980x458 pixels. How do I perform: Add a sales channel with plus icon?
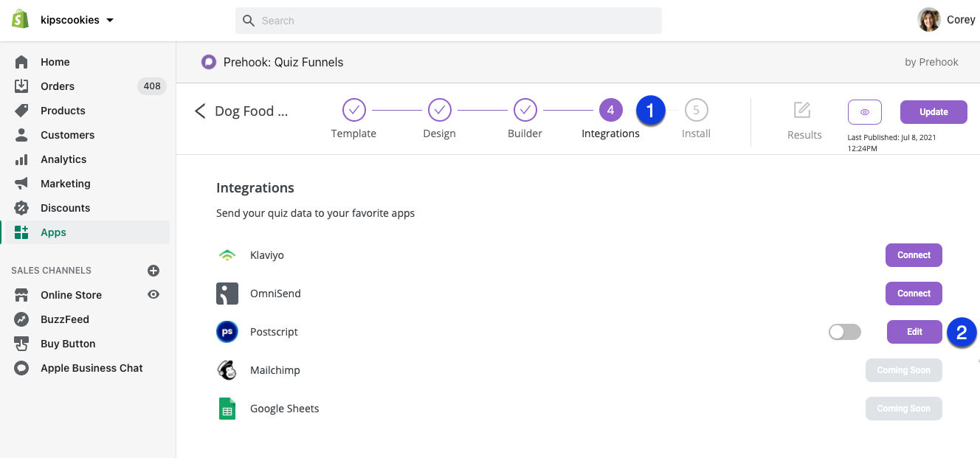[153, 271]
